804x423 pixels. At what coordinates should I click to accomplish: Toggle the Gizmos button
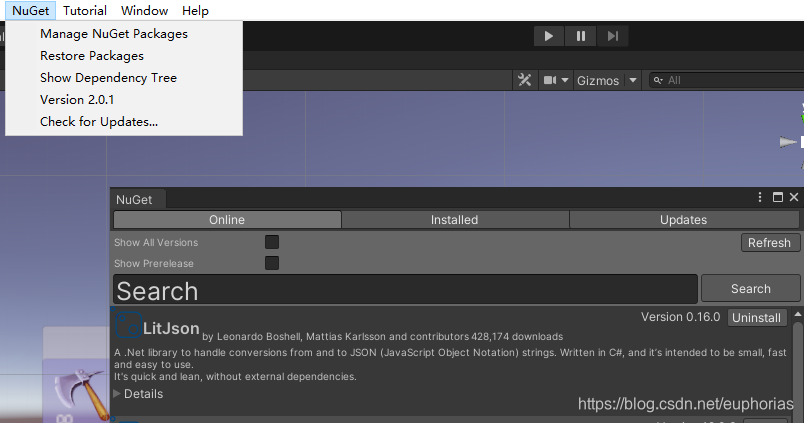(598, 80)
